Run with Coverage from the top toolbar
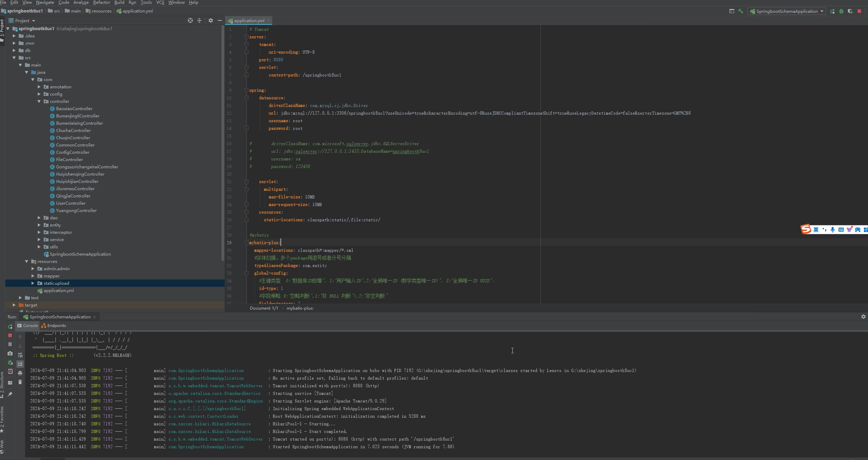 coord(850,11)
